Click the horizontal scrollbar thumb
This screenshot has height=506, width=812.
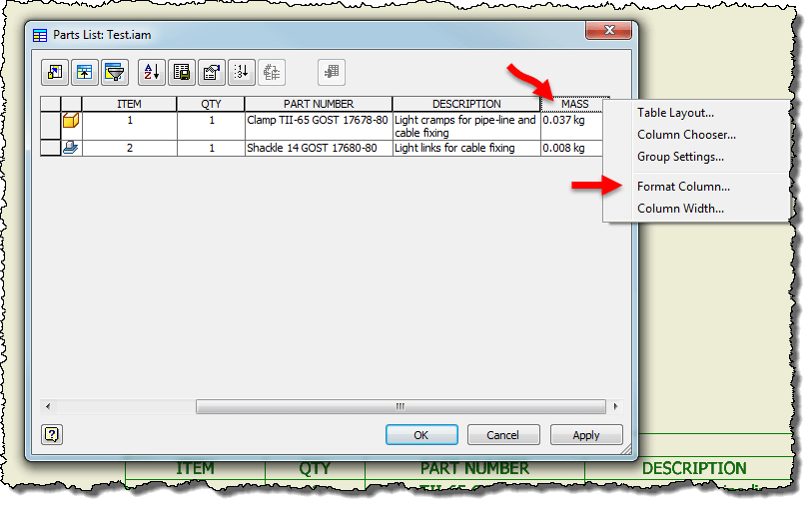click(x=400, y=406)
